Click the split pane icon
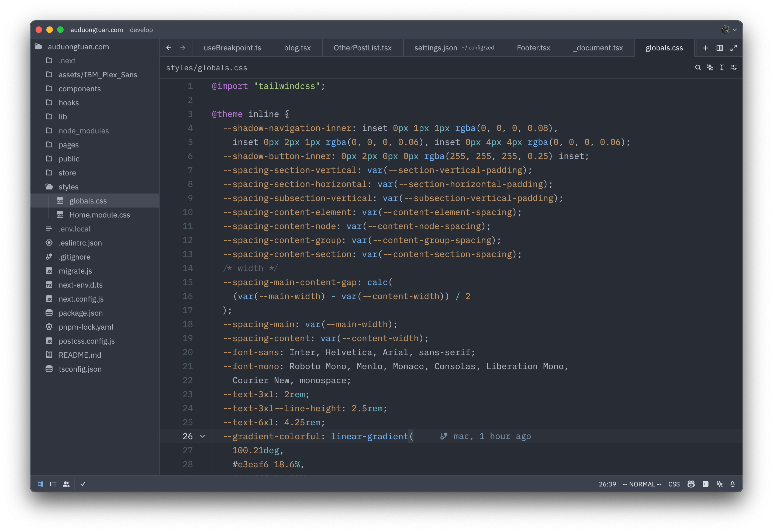The width and height of the screenshot is (773, 532). (719, 48)
